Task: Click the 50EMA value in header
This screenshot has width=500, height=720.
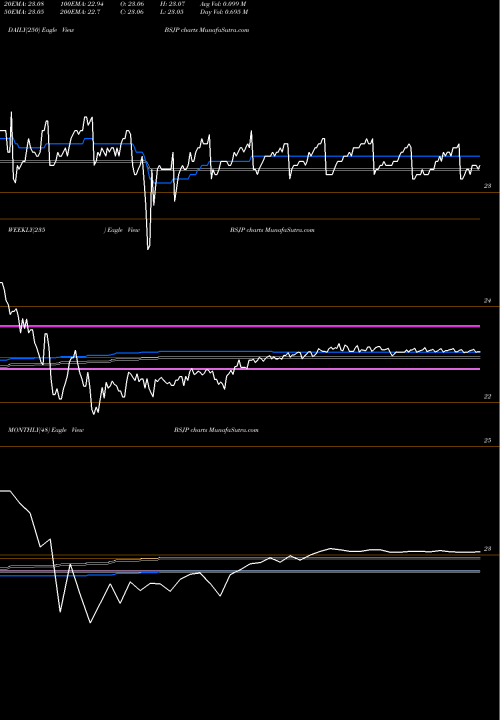Action: pos(26,12)
